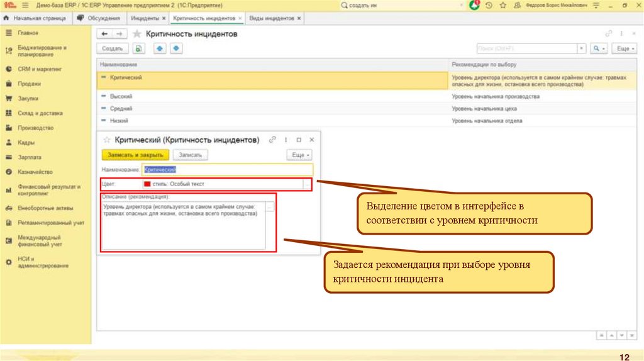Image resolution: width=644 pixels, height=361 pixels.
Task: Open the Описание field ellipsis button
Action: [269, 207]
